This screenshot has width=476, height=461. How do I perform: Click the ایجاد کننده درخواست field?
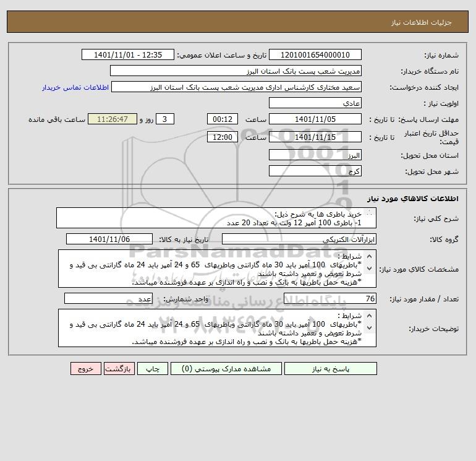237,87
